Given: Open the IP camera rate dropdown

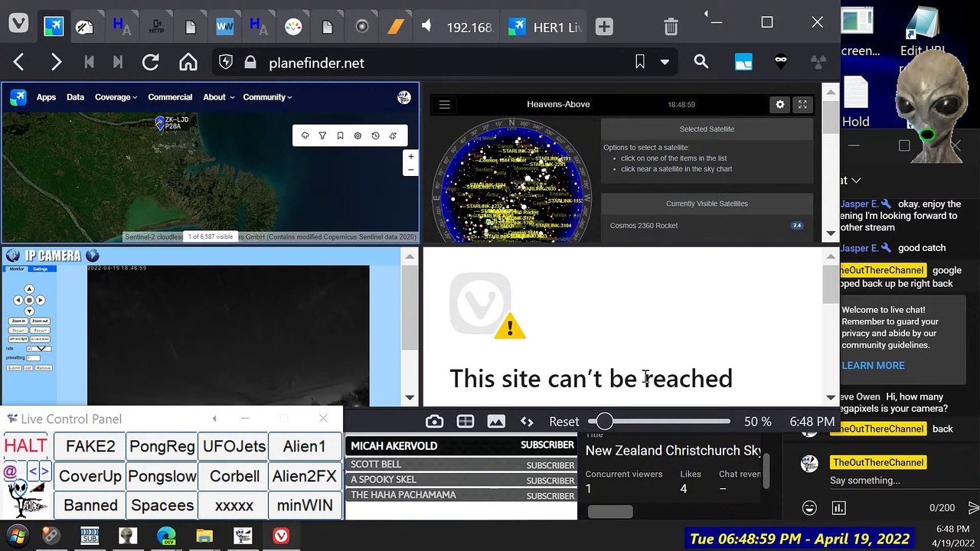Looking at the screenshot, I should tap(38, 349).
